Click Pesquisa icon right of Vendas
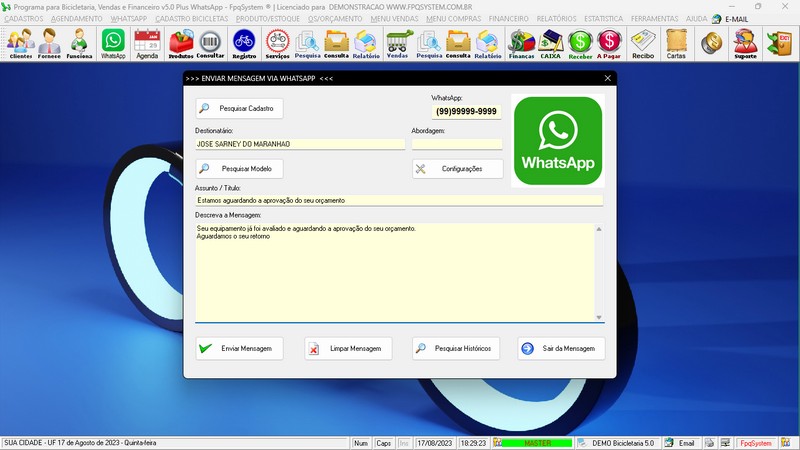Viewport: 800px width, 450px height. pyautogui.click(x=429, y=44)
